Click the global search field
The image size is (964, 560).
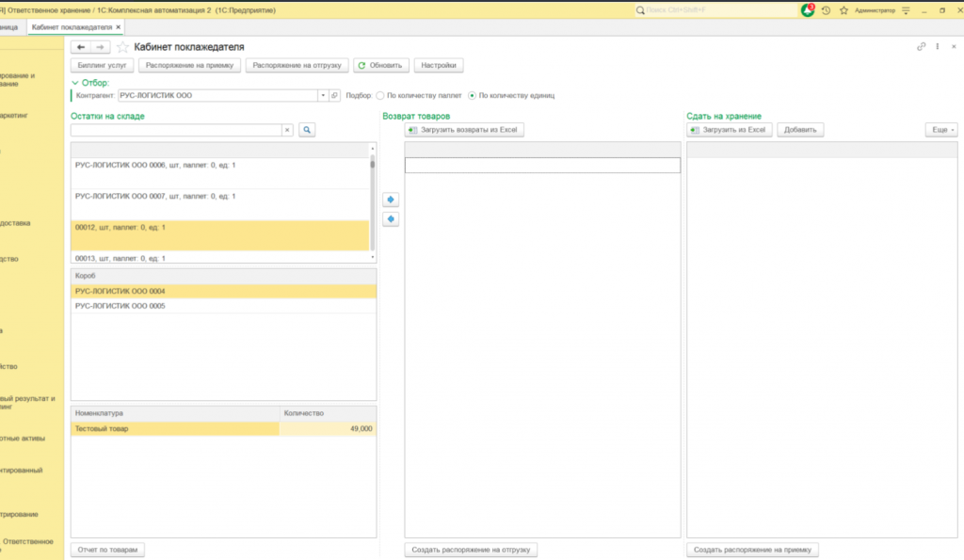(x=714, y=10)
